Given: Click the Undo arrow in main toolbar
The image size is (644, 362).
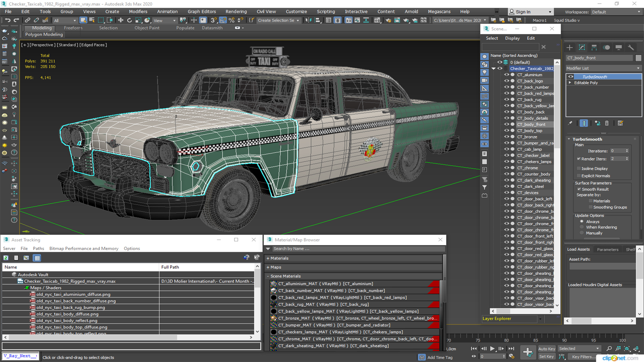Looking at the screenshot, I should click(x=7, y=20).
